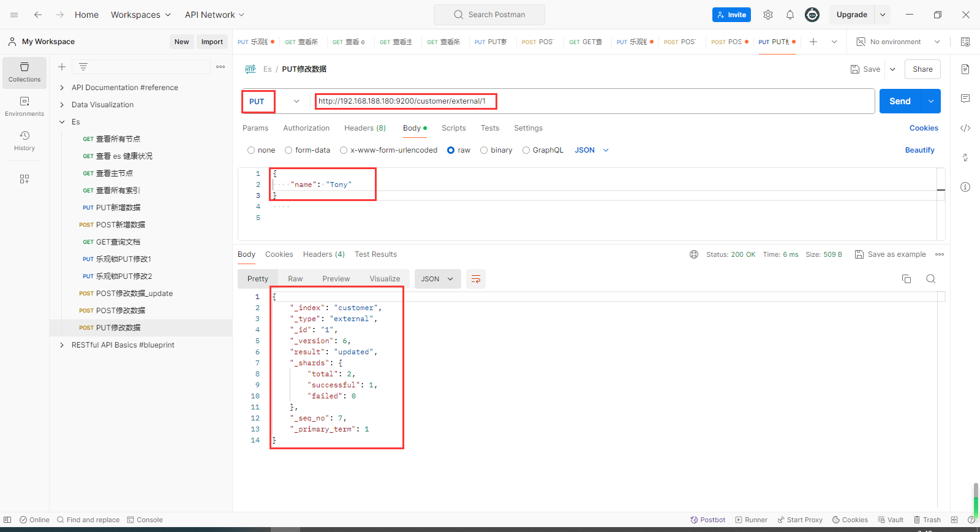Image resolution: width=980 pixels, height=532 pixels.
Task: Switch to the Raw response view
Action: tap(295, 279)
